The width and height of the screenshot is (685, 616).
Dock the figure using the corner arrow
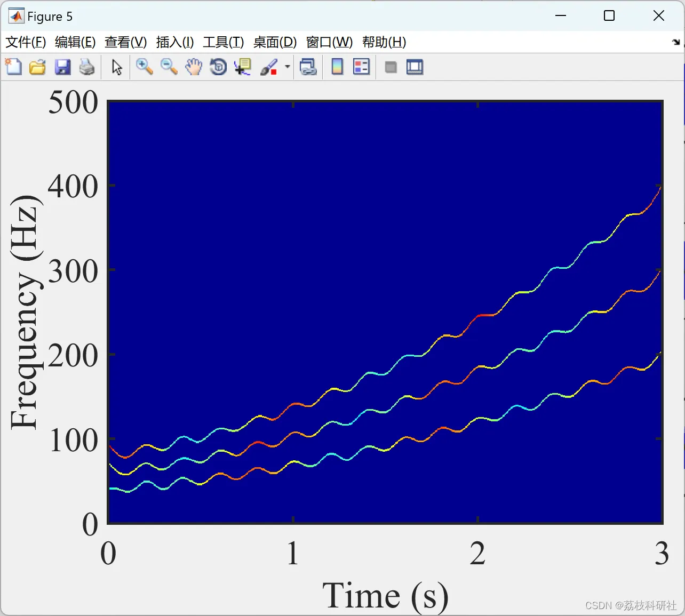point(676,42)
